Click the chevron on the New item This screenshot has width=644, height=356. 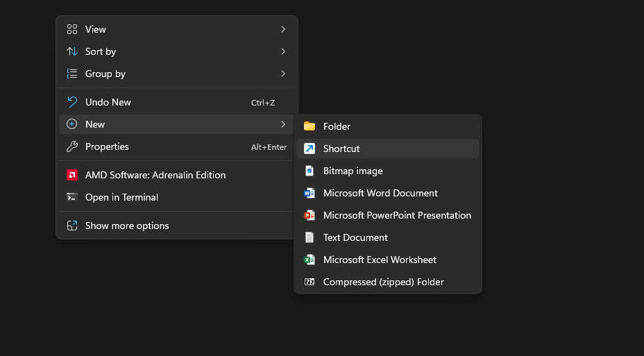pyautogui.click(x=283, y=124)
